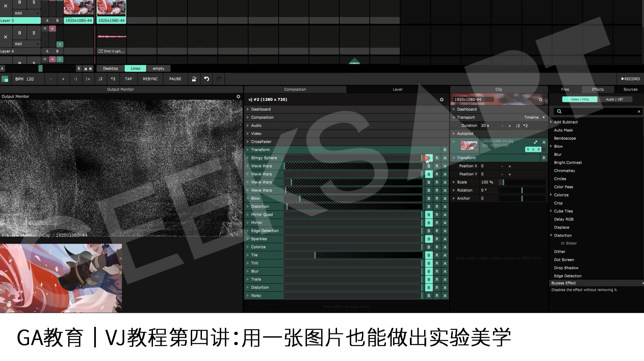Viewport: 644px width, 361px height.
Task: Remove the Sparkles effect
Action: (x=445, y=239)
